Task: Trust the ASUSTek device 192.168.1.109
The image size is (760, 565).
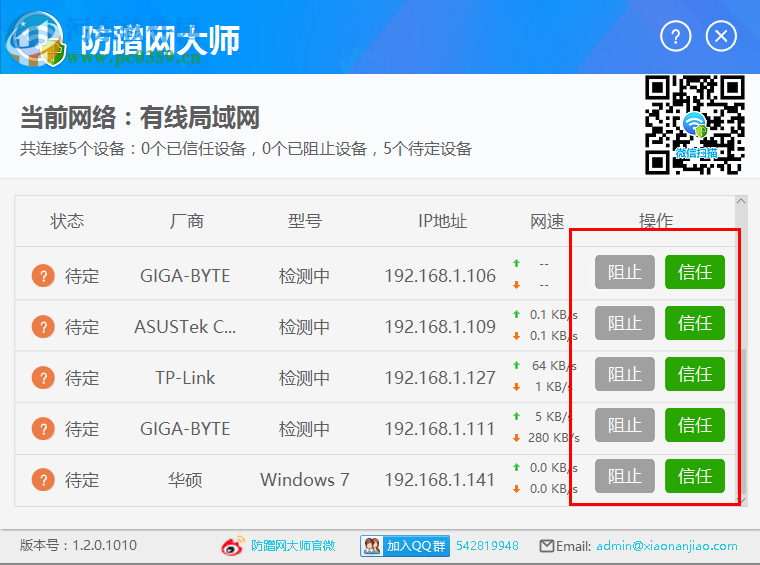Action: (695, 323)
